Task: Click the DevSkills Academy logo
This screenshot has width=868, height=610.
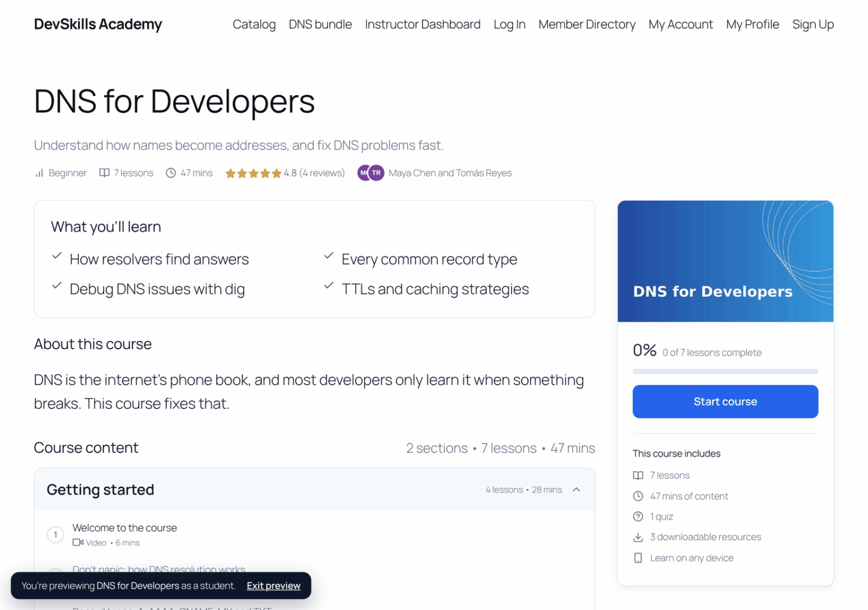Action: coord(98,24)
